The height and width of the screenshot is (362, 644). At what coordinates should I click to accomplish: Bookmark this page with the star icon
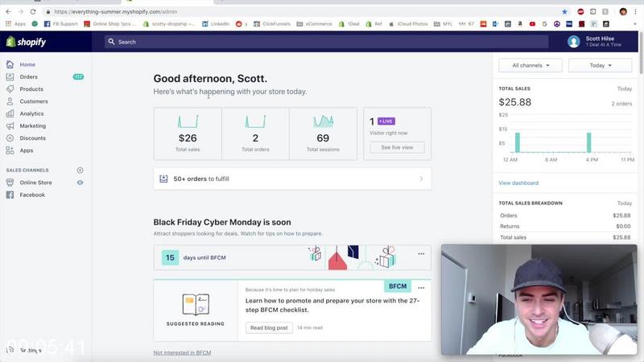pos(564,11)
